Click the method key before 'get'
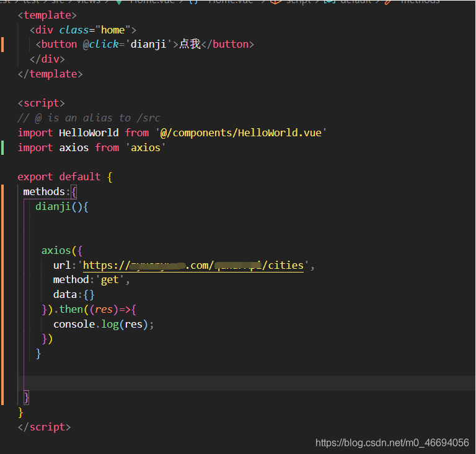 pos(71,279)
